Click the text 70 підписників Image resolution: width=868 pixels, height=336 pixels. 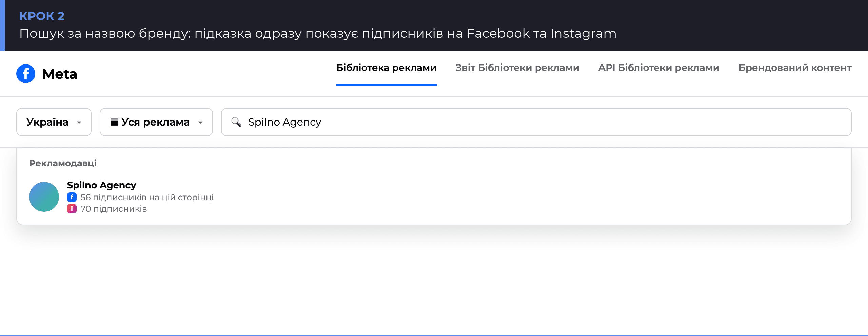click(114, 209)
